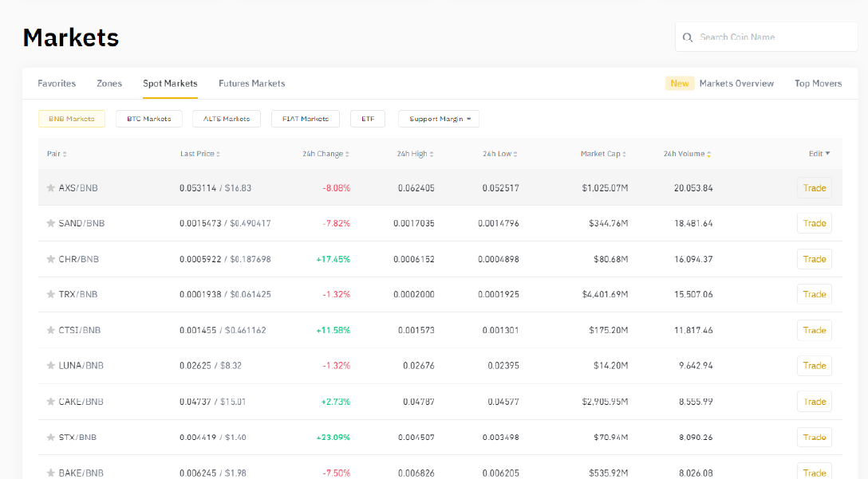Favorite the BAKE/BNB star icon
This screenshot has width=868, height=479.
point(50,473)
